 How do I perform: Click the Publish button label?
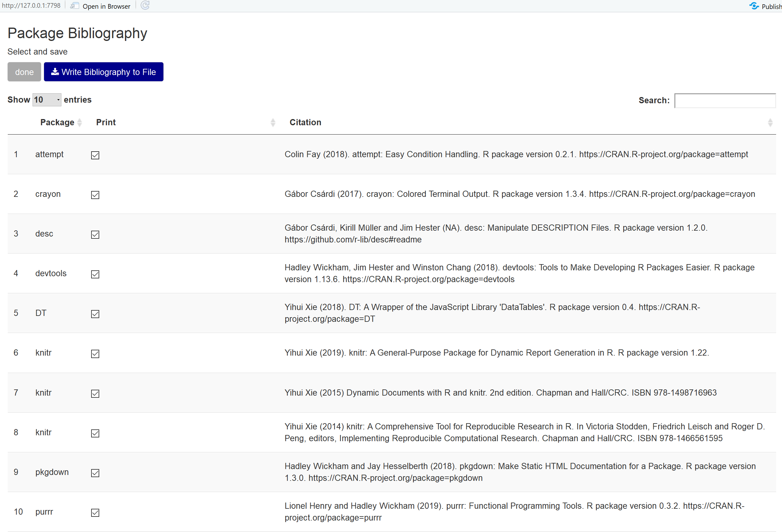click(771, 7)
